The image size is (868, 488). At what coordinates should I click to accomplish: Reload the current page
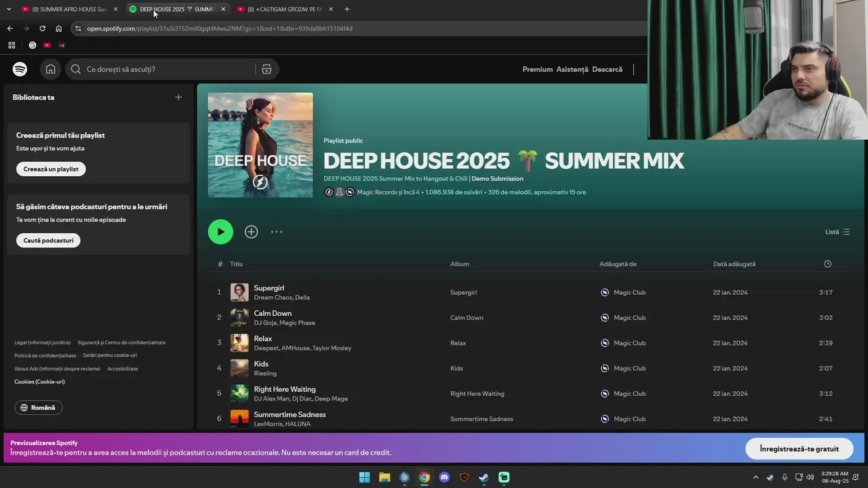point(42,28)
